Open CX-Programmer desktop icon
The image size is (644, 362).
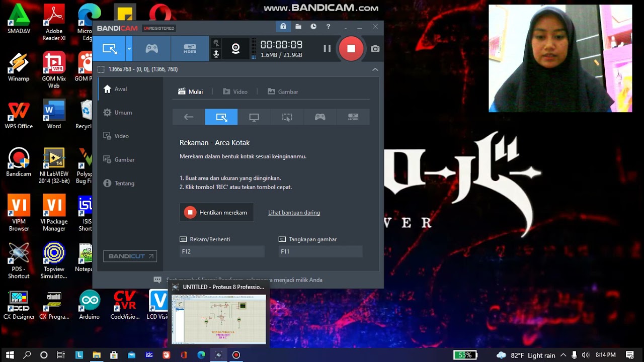pyautogui.click(x=54, y=305)
